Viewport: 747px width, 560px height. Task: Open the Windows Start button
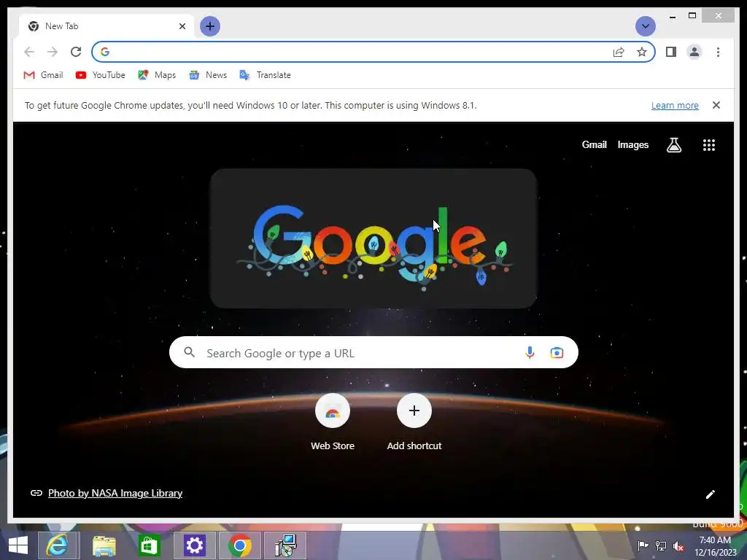pyautogui.click(x=18, y=545)
